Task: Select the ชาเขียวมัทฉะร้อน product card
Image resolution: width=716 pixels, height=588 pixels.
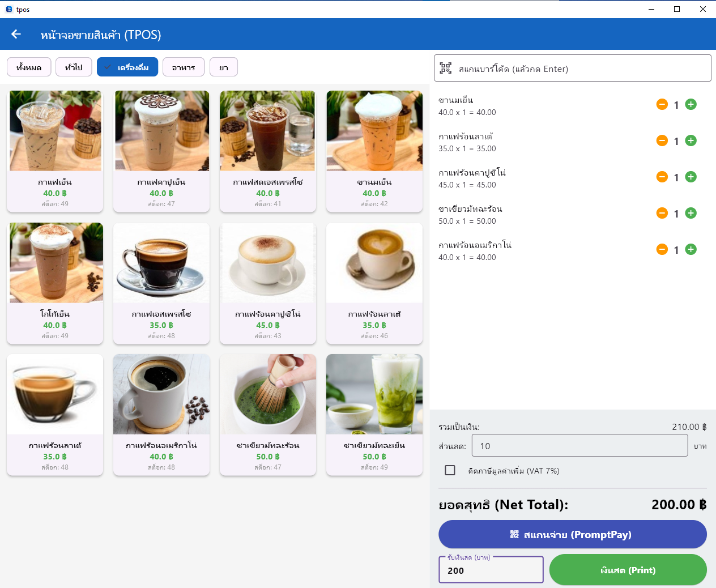Action: pos(268,415)
